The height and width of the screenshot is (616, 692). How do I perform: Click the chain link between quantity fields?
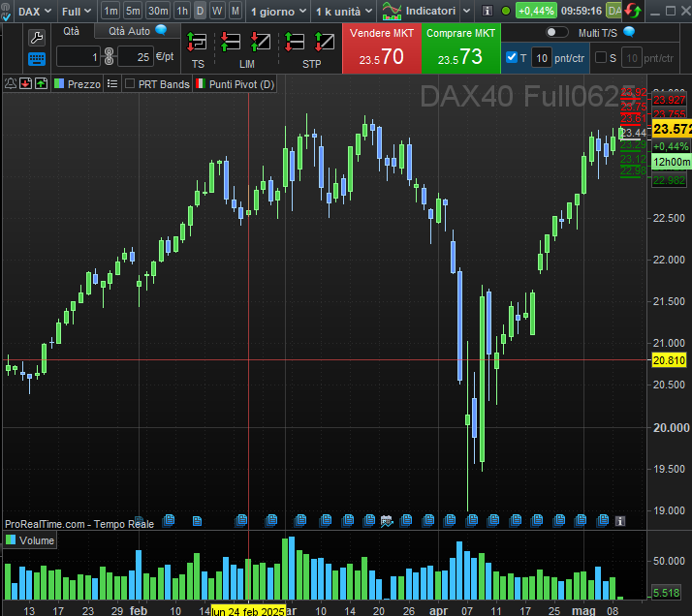tap(109, 56)
